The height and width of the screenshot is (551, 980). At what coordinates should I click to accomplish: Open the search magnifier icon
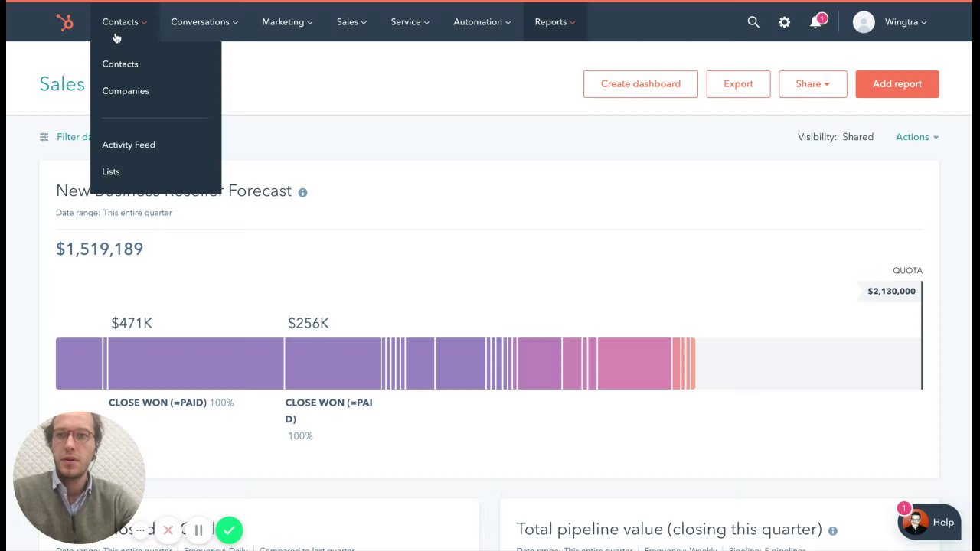point(753,22)
